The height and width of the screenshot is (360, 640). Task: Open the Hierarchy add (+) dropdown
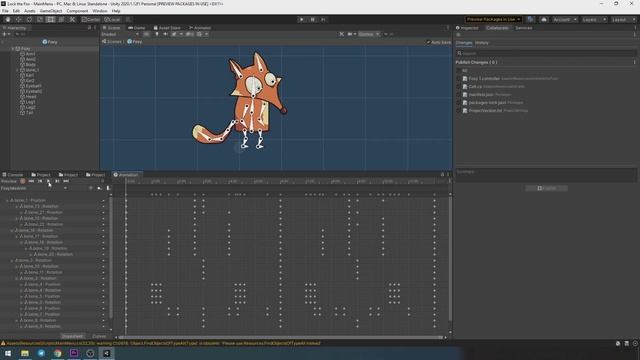pyautogui.click(x=5, y=34)
